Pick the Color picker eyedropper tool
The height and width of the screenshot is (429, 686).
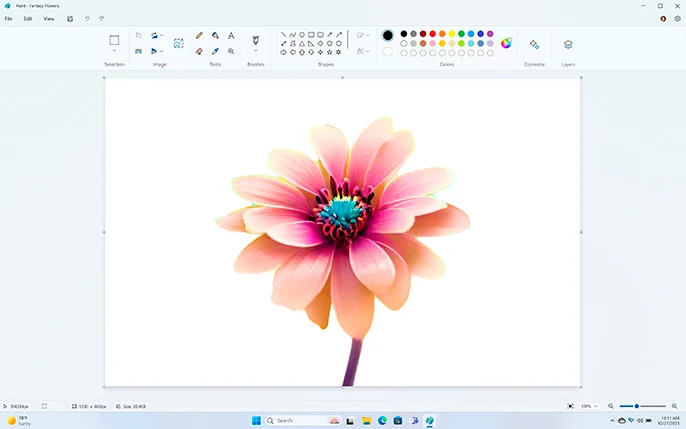pos(215,51)
